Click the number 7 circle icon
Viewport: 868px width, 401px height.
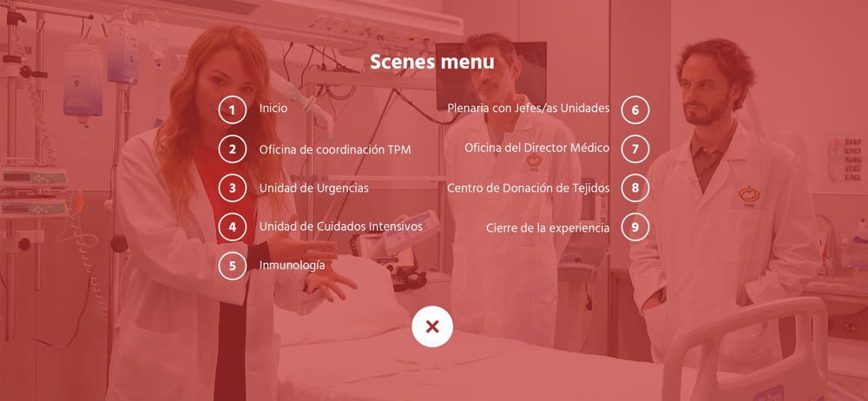(x=635, y=149)
